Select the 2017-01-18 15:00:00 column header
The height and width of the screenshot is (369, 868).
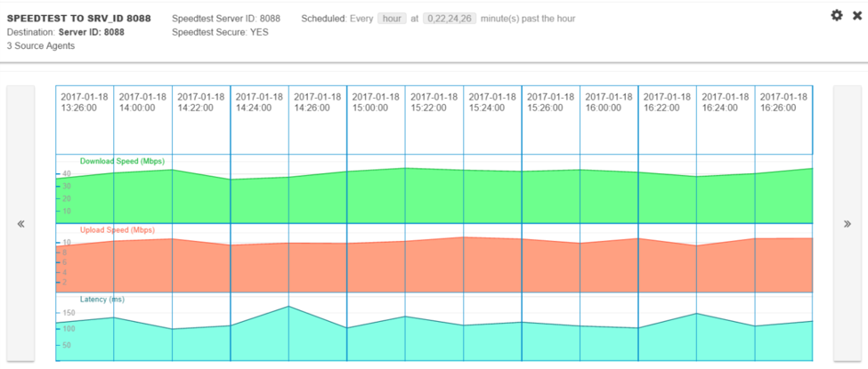coord(376,119)
